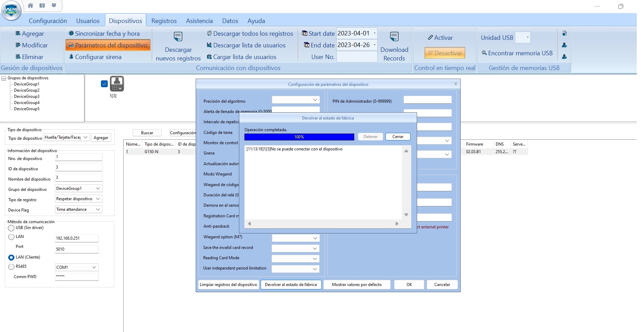The image size is (644, 332).
Task: Open the Device Flag dropdown
Action: click(98, 209)
